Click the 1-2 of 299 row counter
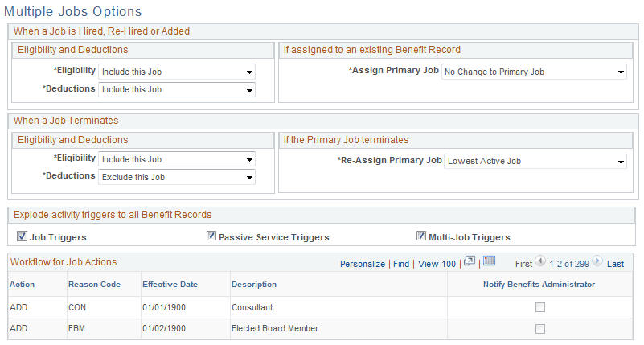The width and height of the screenshot is (644, 345). (x=569, y=264)
